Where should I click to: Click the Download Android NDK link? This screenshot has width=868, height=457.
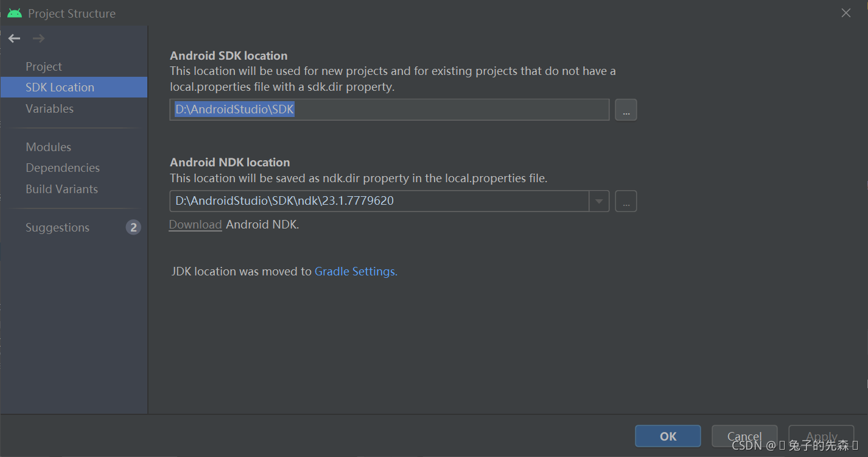coord(195,224)
